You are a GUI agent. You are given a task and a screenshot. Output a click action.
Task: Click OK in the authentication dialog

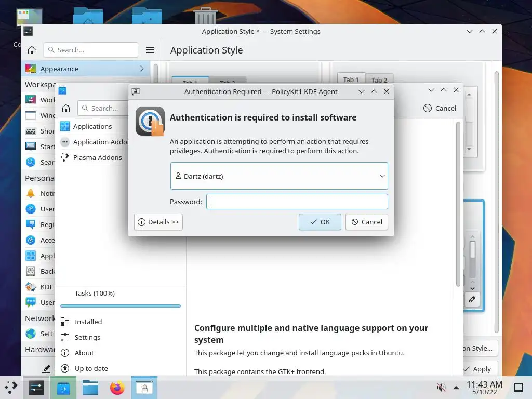coord(320,222)
